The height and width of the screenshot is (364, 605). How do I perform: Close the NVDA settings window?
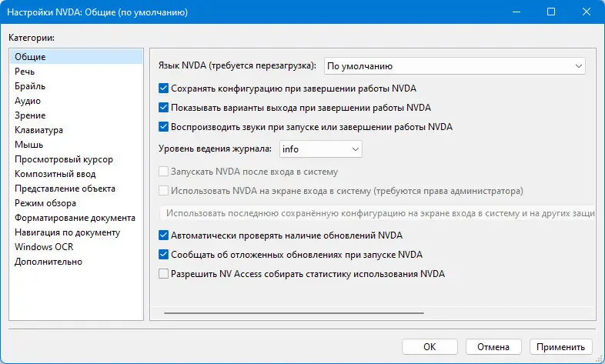(x=587, y=12)
